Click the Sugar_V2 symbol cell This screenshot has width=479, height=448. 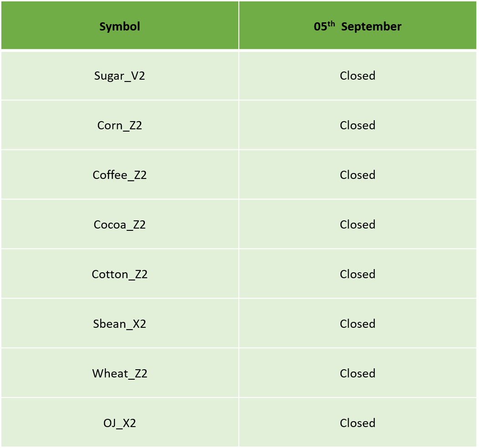120,76
